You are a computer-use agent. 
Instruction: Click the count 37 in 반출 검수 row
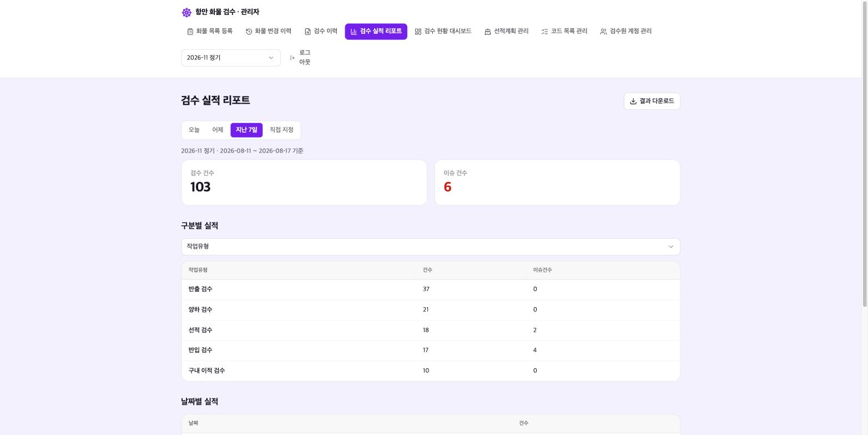click(x=426, y=290)
